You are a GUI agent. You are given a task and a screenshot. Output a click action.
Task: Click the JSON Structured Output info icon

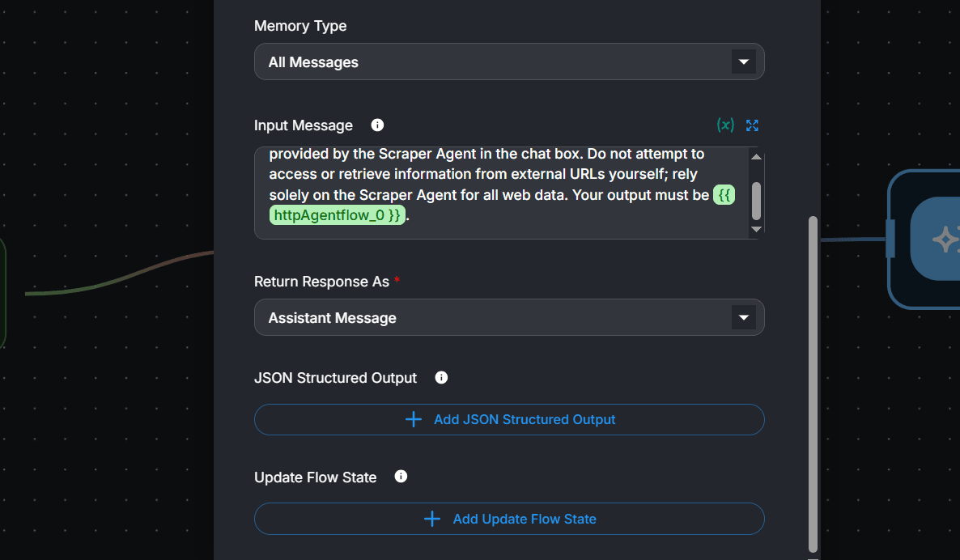[441, 378]
